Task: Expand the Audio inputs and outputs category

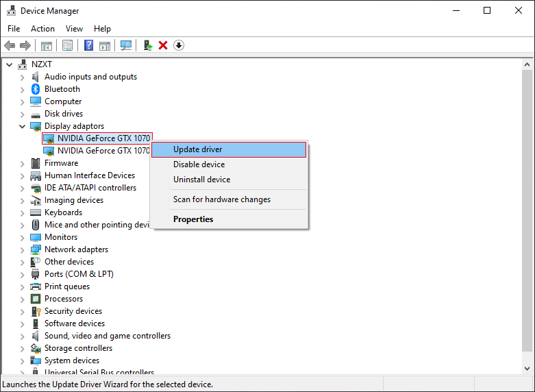Action: 22,77
